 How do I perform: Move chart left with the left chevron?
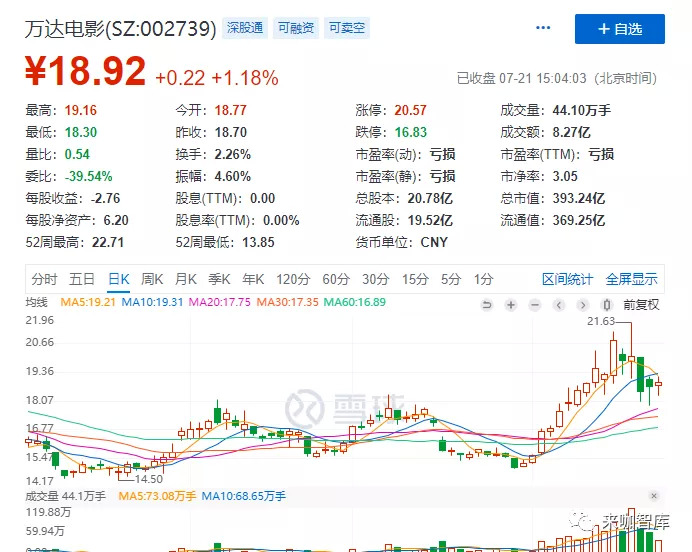559,305
